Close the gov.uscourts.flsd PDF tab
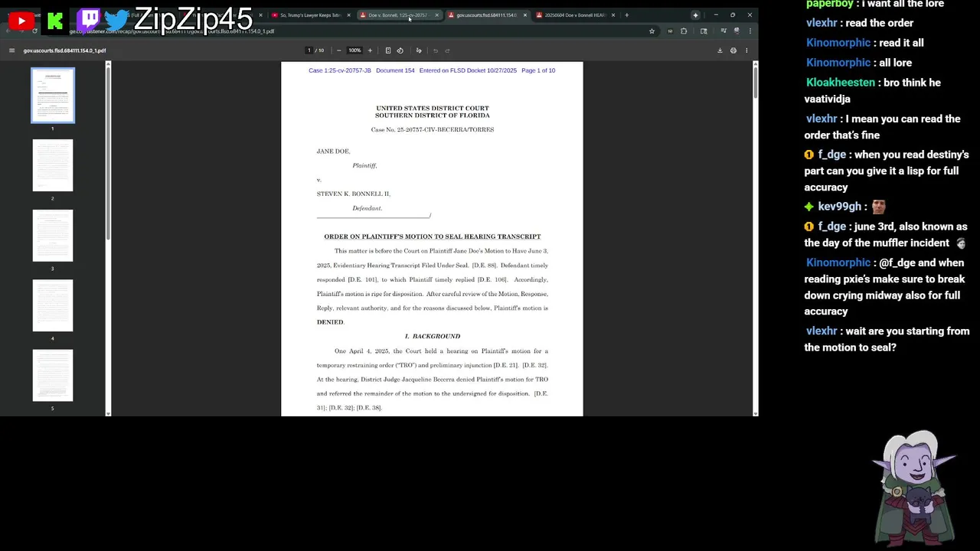 (x=524, y=15)
